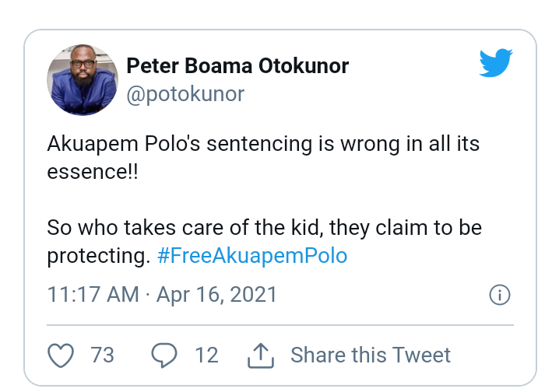
Task: Click Share this Tweet
Action: click(371, 355)
